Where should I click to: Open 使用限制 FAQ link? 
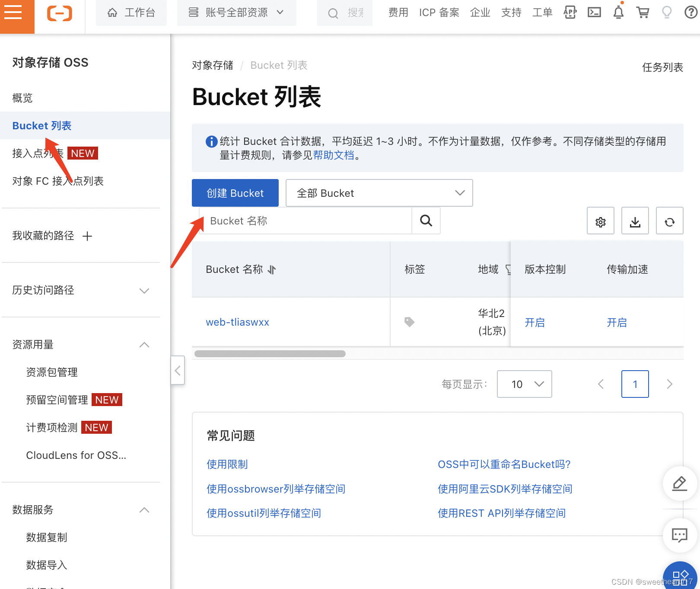coord(227,464)
